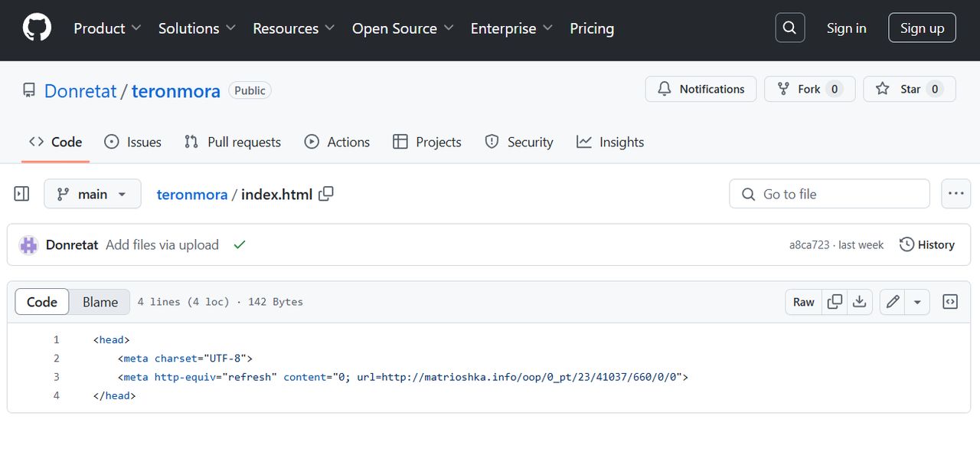This screenshot has width=980, height=449.
Task: Download the raw file icon
Action: [860, 302]
